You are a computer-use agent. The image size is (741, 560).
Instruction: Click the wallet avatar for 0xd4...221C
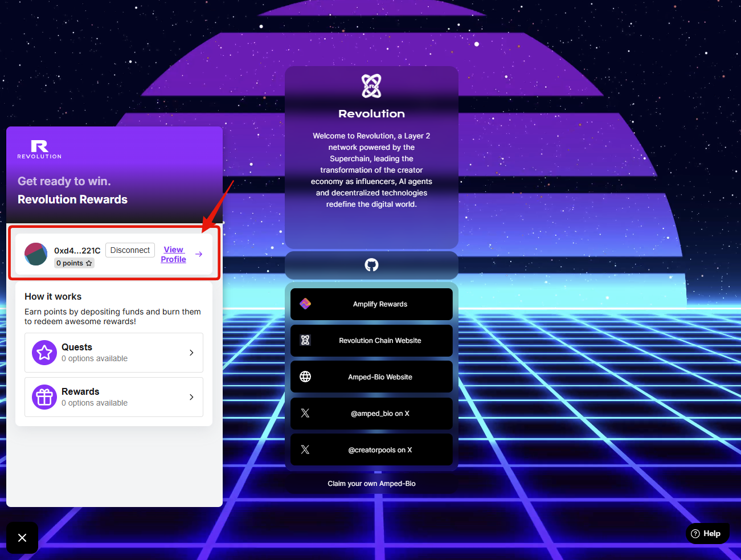pyautogui.click(x=36, y=254)
